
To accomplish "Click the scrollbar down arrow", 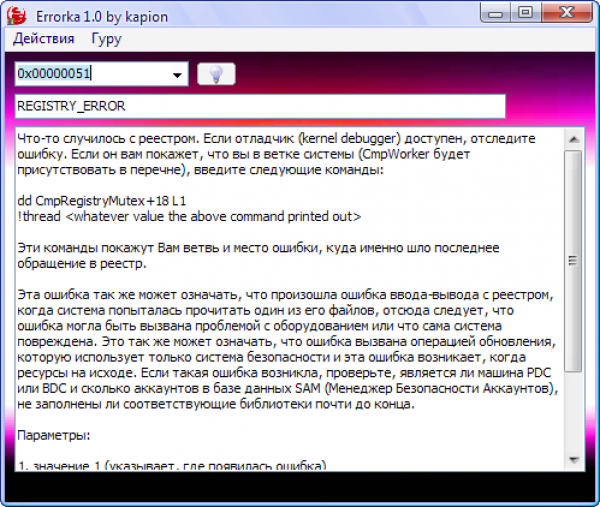I will 573,459.
